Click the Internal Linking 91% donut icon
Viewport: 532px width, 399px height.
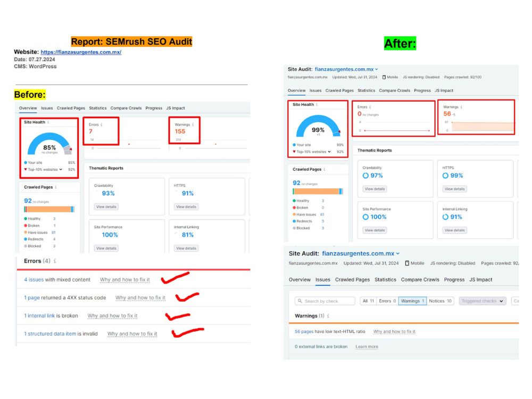click(445, 217)
